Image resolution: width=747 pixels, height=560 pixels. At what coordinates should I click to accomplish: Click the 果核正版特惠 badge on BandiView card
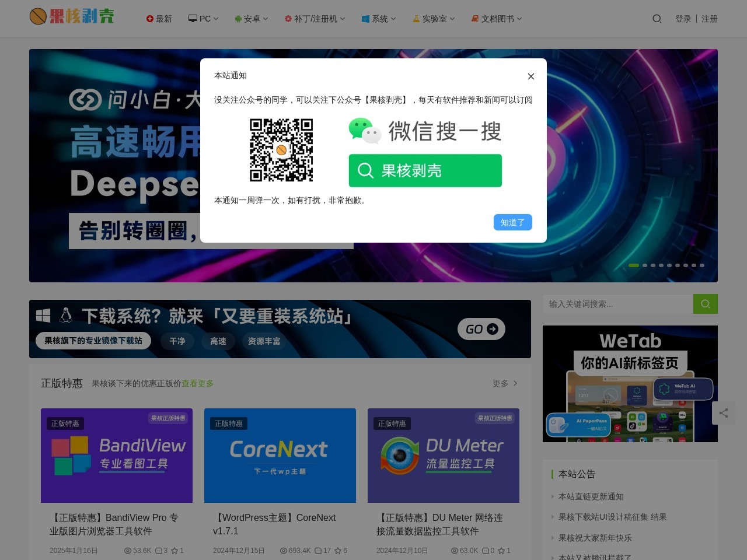pos(168,418)
